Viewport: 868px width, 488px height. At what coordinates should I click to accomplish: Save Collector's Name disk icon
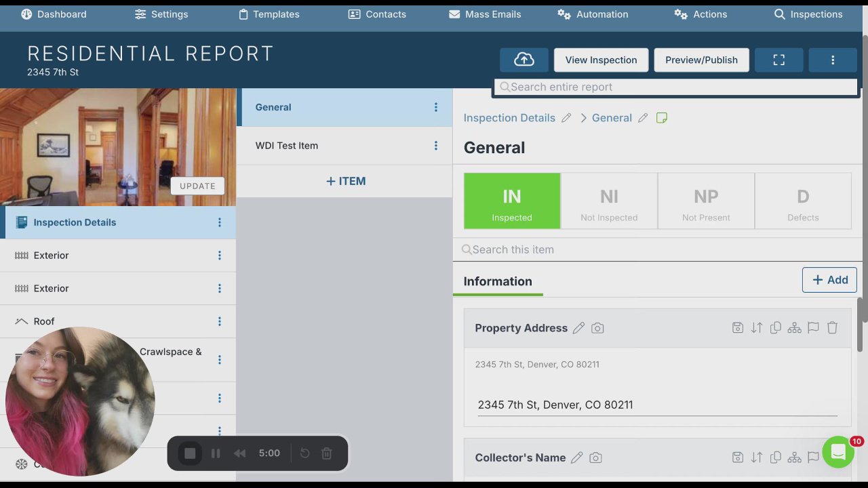tap(738, 457)
